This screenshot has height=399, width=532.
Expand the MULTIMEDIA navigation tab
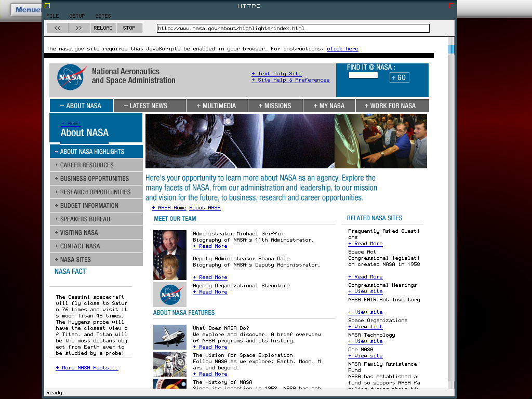[x=217, y=106]
